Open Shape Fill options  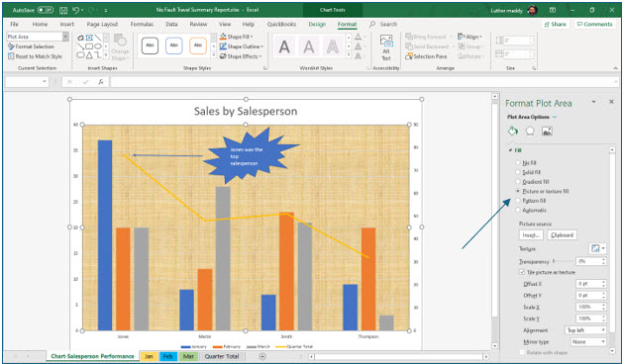(237, 37)
